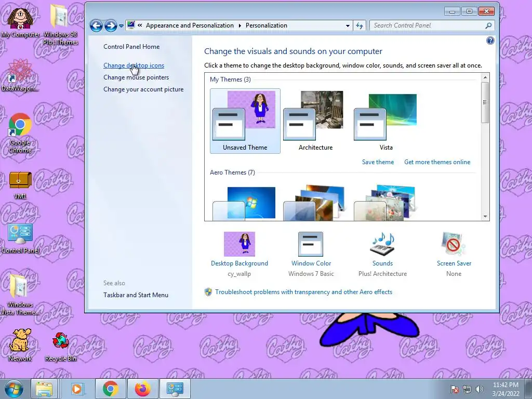Open Sounds settings icon
532x399 pixels.
pos(382,244)
